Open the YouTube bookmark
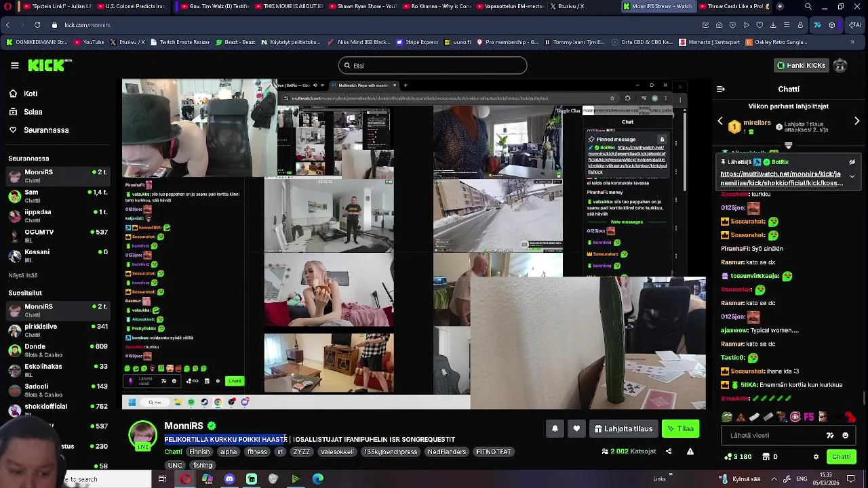This screenshot has height=488, width=868. 88,42
